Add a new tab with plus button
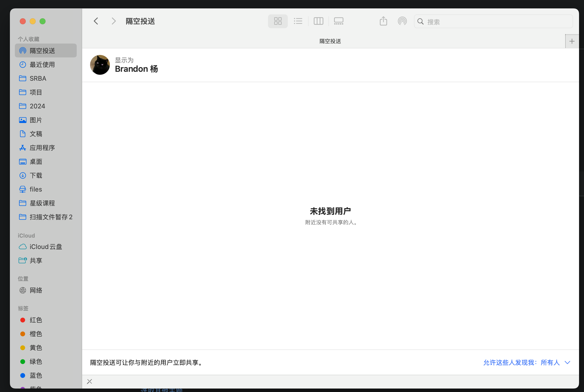This screenshot has width=584, height=392. [x=572, y=41]
